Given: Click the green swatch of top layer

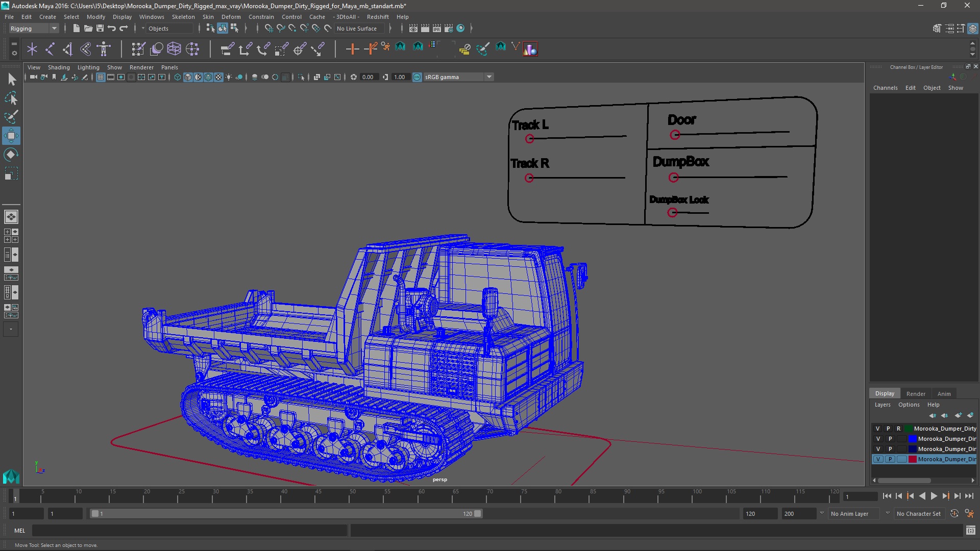Looking at the screenshot, I should [909, 429].
